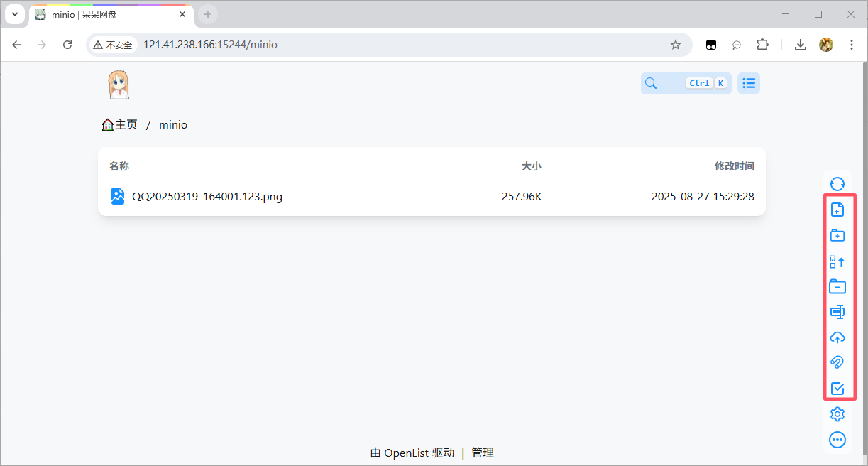Open offline download magnet icon

tap(837, 363)
